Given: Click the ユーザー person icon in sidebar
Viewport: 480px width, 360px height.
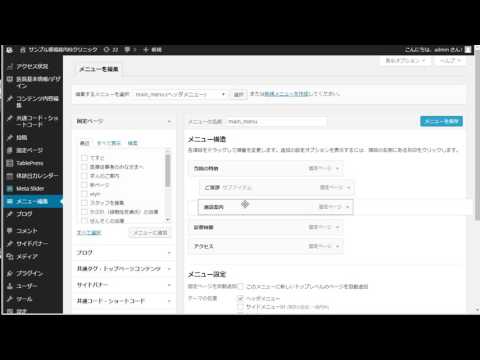Looking at the screenshot, I should click(x=10, y=286).
